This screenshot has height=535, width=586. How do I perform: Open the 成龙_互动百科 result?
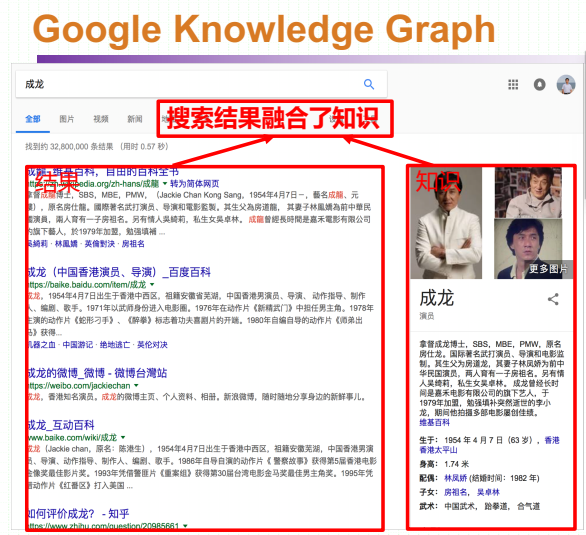point(61,425)
